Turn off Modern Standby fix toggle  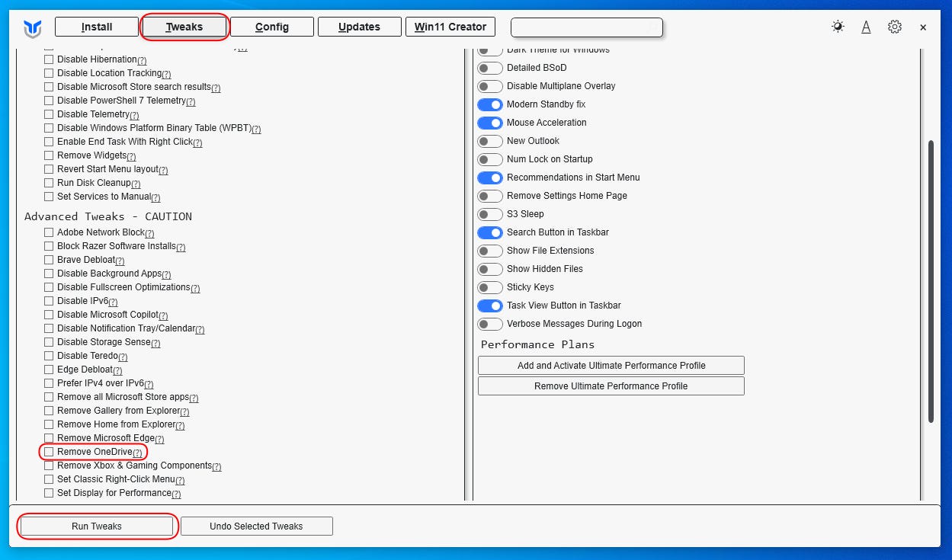pos(490,104)
